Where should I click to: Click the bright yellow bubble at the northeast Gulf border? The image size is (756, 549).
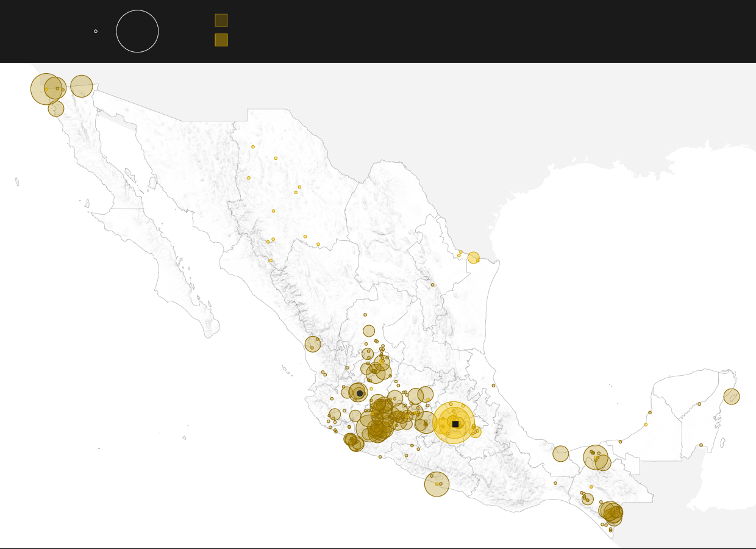474,257
